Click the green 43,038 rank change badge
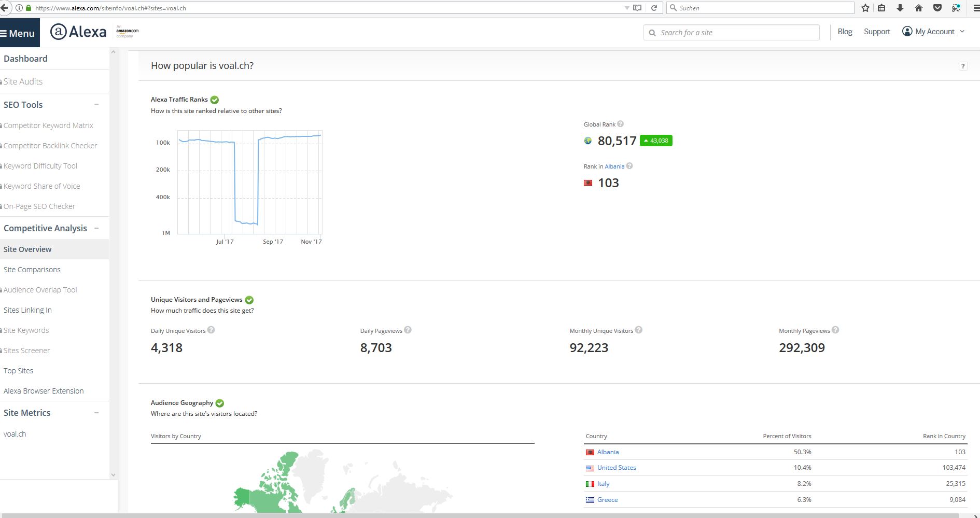The image size is (980, 518). [656, 141]
